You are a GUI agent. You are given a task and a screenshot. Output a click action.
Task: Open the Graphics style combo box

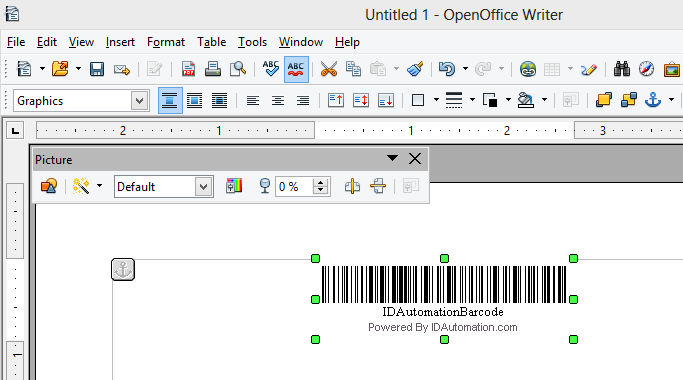[x=81, y=101]
